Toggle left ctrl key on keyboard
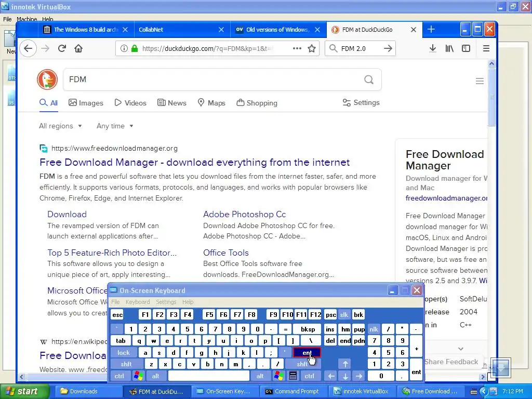The width and height of the screenshot is (532, 399). [x=119, y=376]
